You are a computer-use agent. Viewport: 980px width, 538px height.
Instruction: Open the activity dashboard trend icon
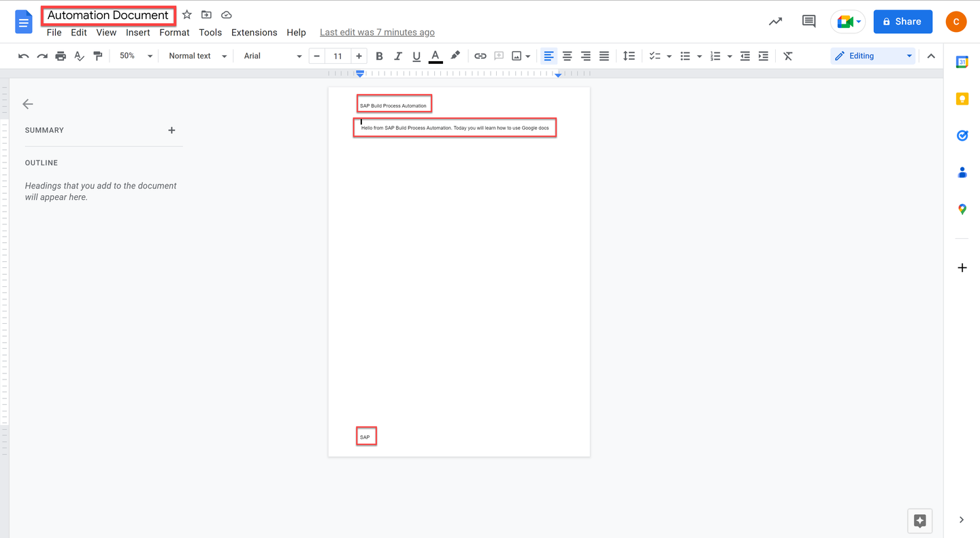pos(775,22)
